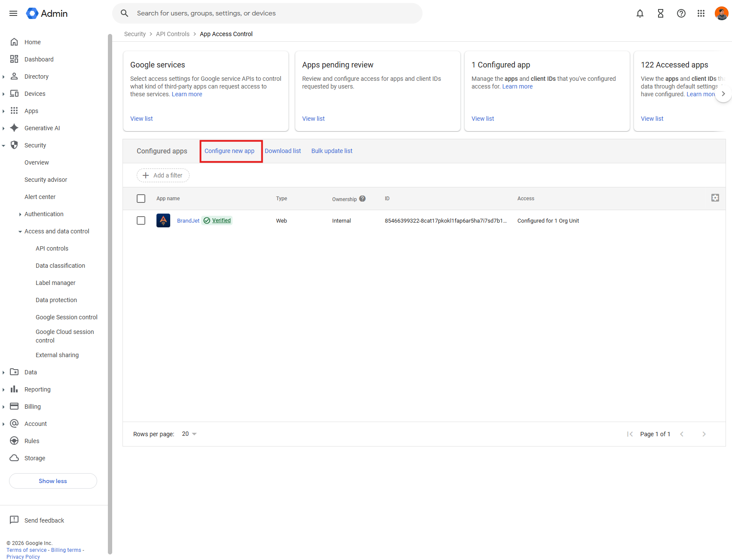Click the Data folder icon
This screenshot has width=732, height=560.
tap(14, 372)
